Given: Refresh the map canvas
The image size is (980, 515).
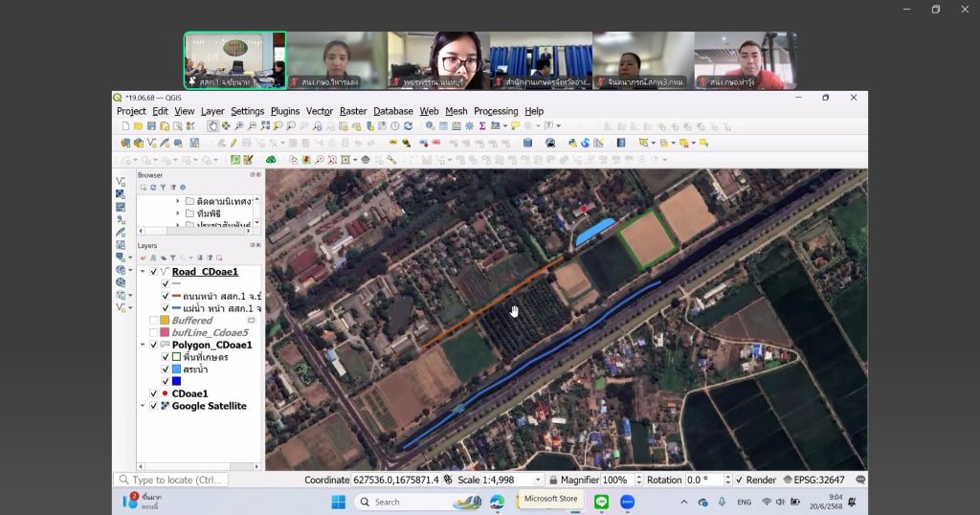Looking at the screenshot, I should (408, 126).
